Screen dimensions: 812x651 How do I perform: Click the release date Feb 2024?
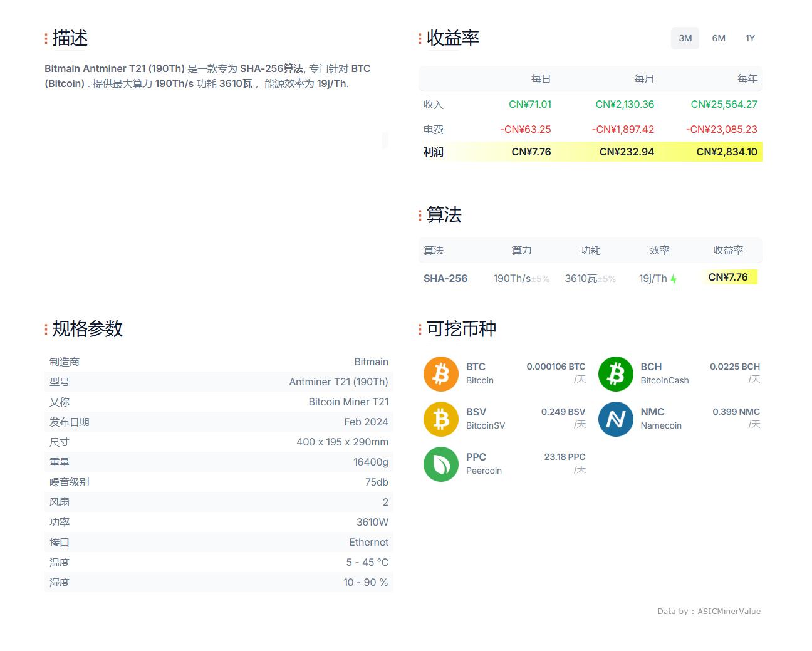[x=366, y=422]
